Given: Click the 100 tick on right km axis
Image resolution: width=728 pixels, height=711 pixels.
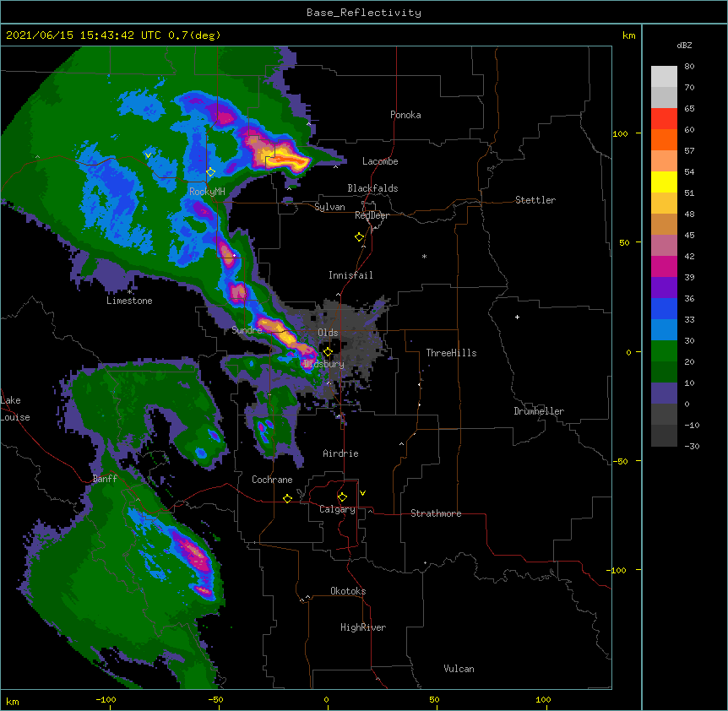Looking at the screenshot, I should (x=620, y=133).
